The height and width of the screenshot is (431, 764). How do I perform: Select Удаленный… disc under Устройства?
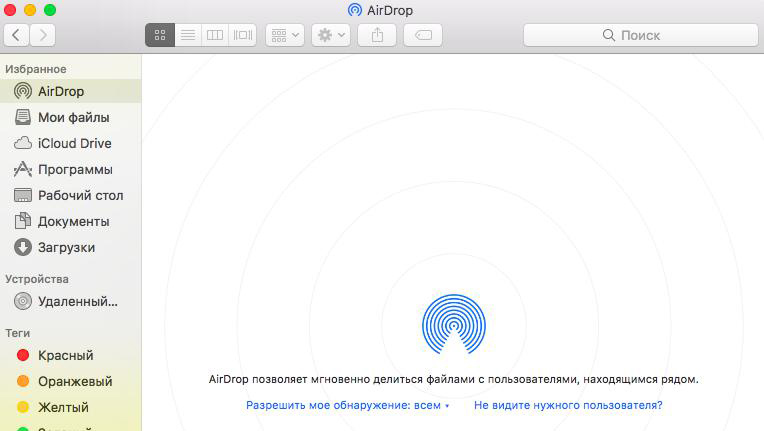point(71,301)
